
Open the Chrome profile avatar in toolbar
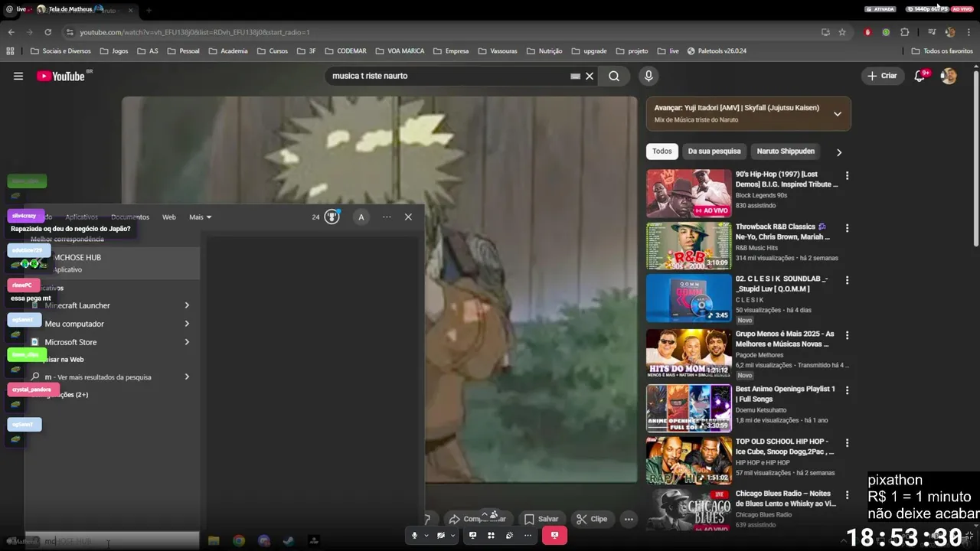point(950,32)
